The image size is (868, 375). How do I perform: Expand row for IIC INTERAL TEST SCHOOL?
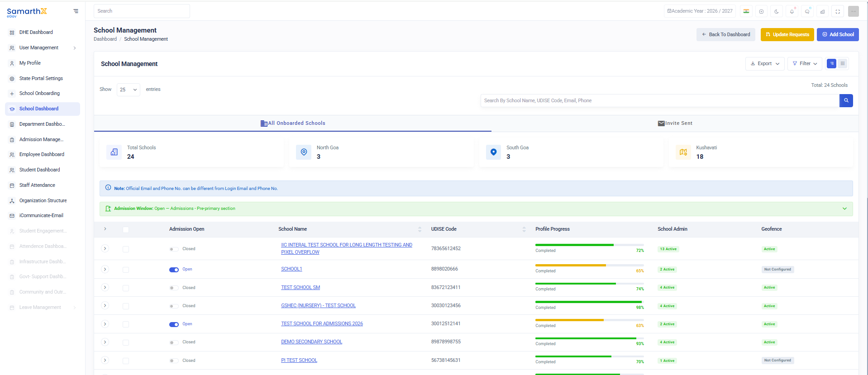click(105, 248)
